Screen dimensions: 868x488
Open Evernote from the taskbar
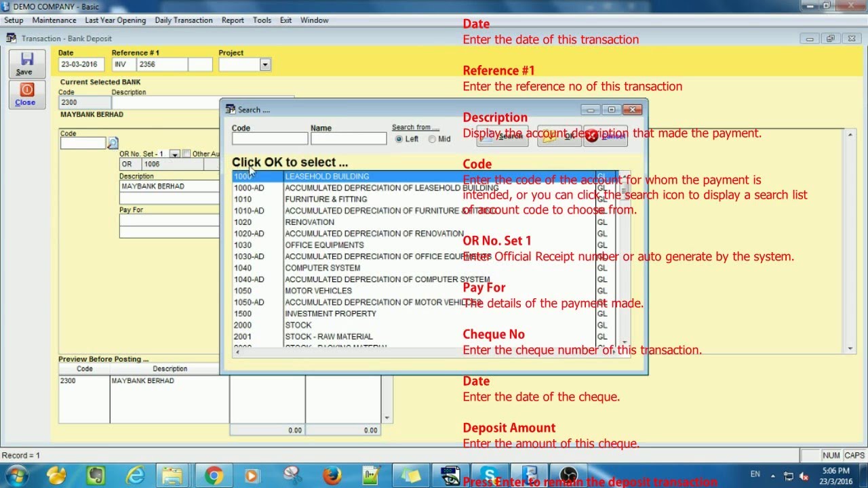(x=96, y=475)
